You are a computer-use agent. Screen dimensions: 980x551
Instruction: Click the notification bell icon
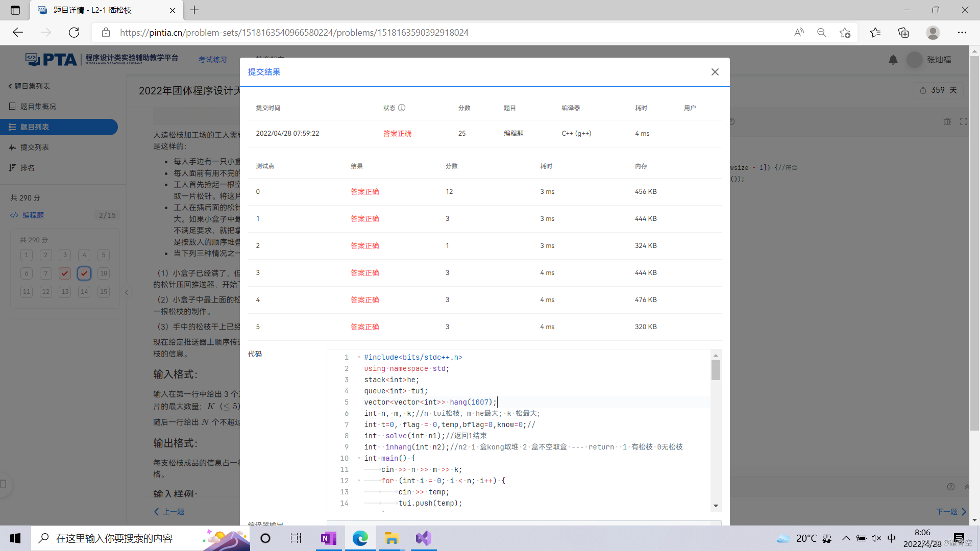893,60
